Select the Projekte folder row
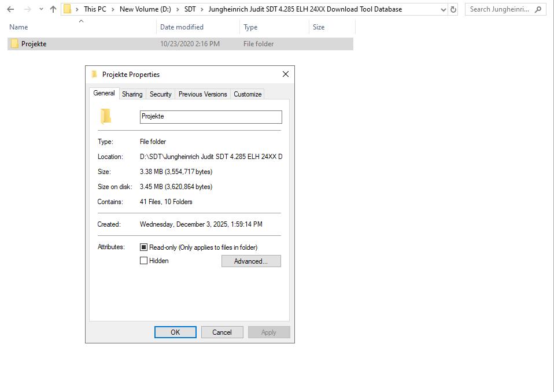 click(180, 44)
